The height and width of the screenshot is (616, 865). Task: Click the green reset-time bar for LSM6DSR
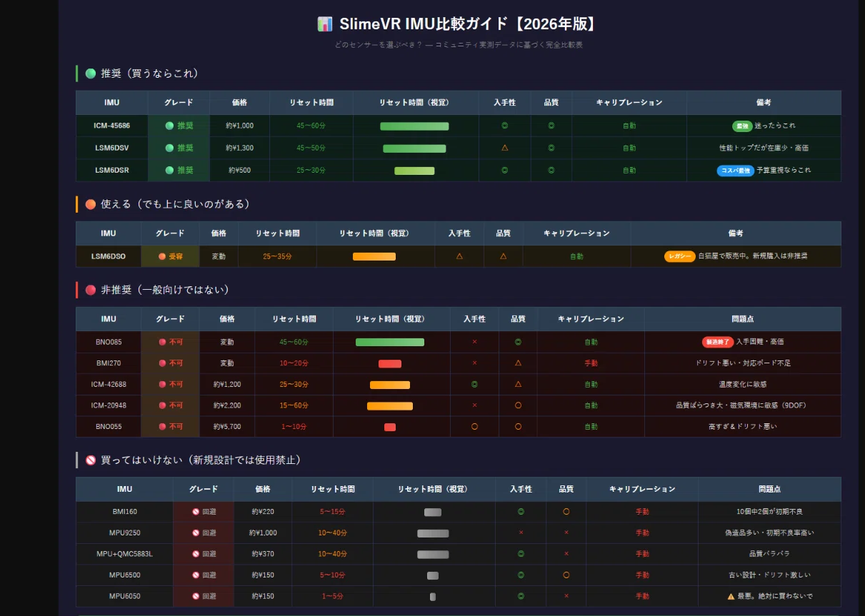[x=414, y=171]
